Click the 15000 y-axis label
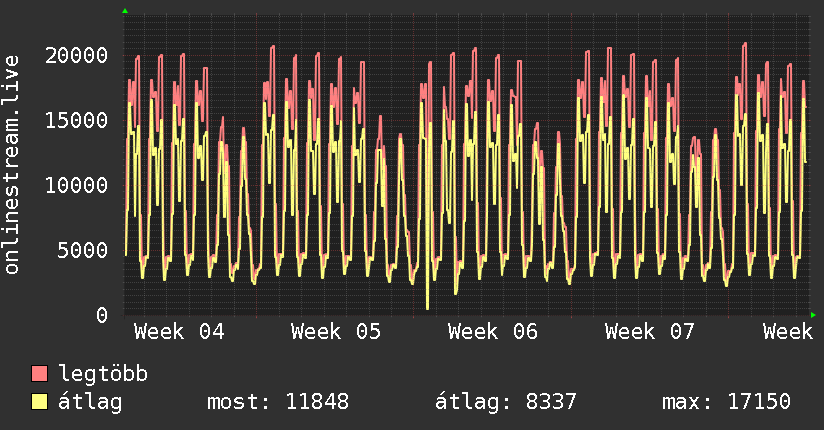 coord(78,120)
